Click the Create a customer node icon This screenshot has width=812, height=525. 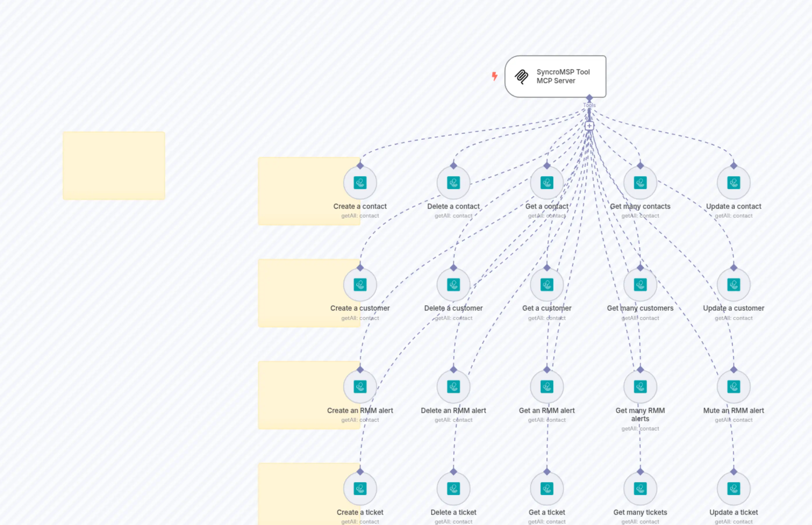click(x=360, y=285)
